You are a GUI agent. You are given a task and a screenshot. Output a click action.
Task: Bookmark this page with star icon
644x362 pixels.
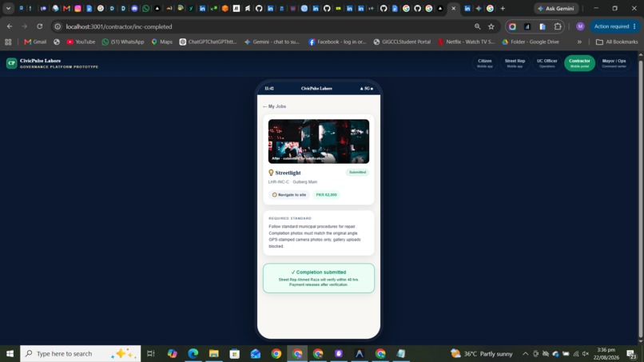click(491, 26)
